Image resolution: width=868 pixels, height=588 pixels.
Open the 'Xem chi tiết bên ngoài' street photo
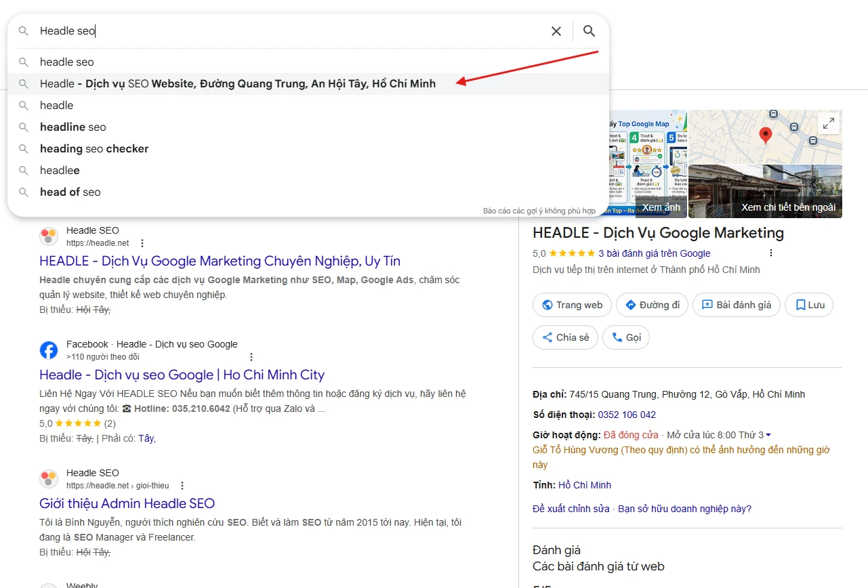tap(765, 192)
